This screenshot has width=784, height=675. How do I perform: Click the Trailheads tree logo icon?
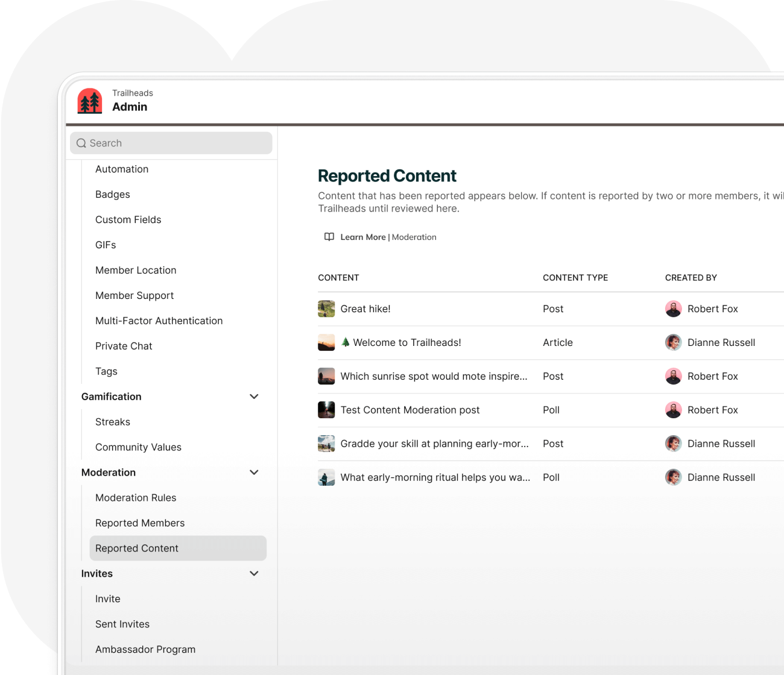click(x=89, y=101)
